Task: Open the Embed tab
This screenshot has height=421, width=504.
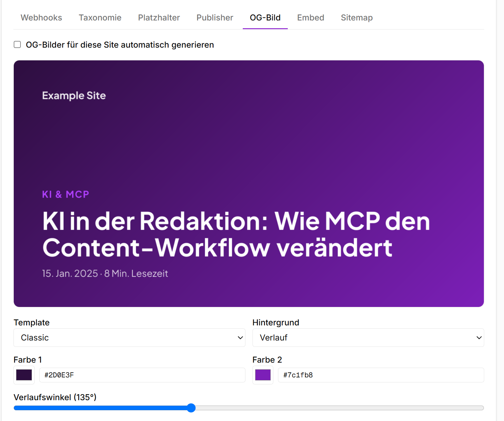Action: [x=311, y=18]
